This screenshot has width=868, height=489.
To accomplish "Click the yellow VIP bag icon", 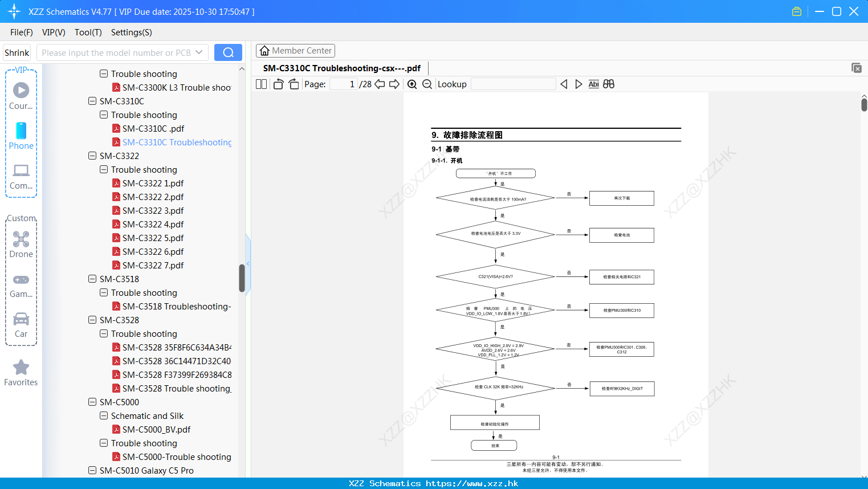I will [797, 11].
